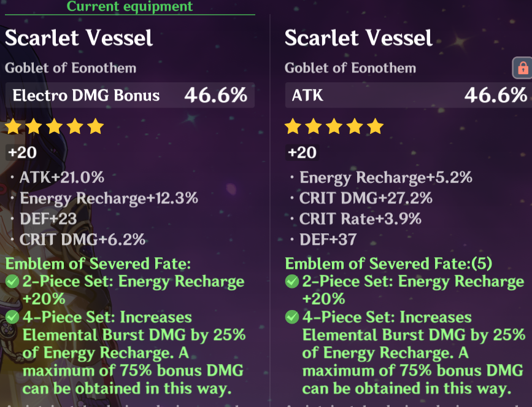Image resolution: width=532 pixels, height=407 pixels.
Task: Select the Current equipment header tab
Action: point(129,7)
